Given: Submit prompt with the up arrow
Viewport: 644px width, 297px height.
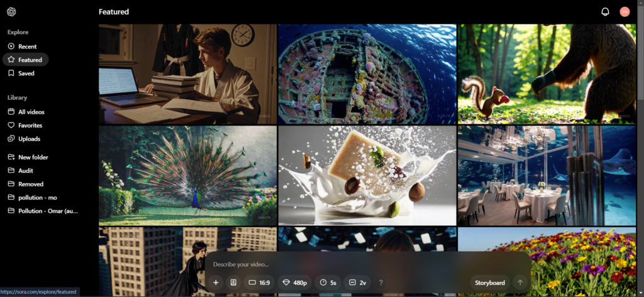Looking at the screenshot, I should (520, 283).
